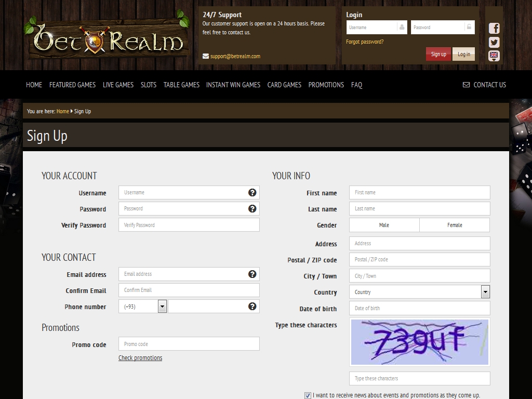Select Female gender option
Viewport: 532px width, 399px height.
pos(455,225)
